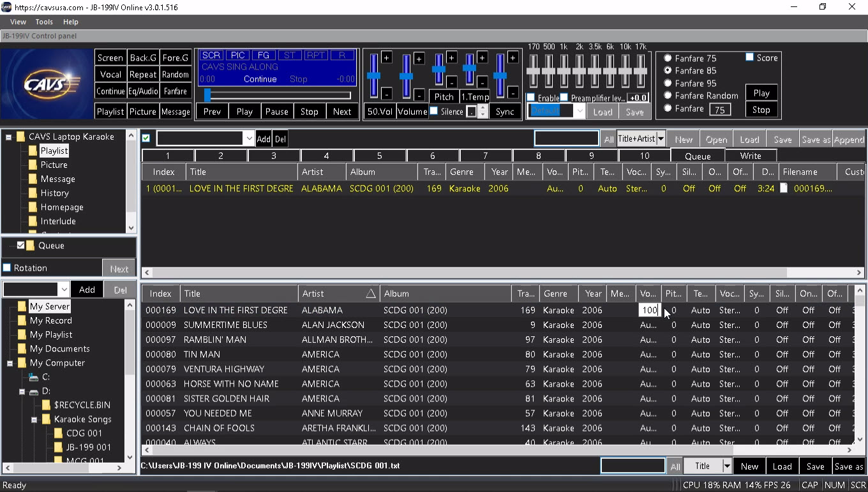
Task: Click the song progress slider handle
Action: pos(207,95)
